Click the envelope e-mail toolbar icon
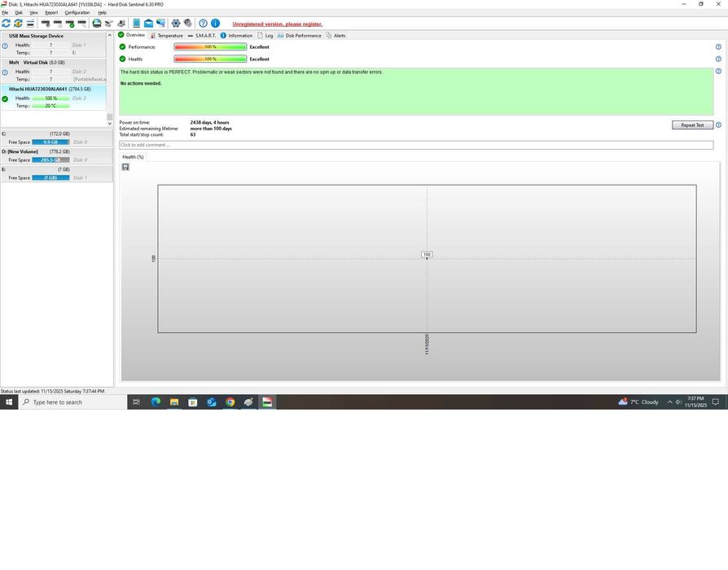Viewport: 728px width, 570px height. 148,24
